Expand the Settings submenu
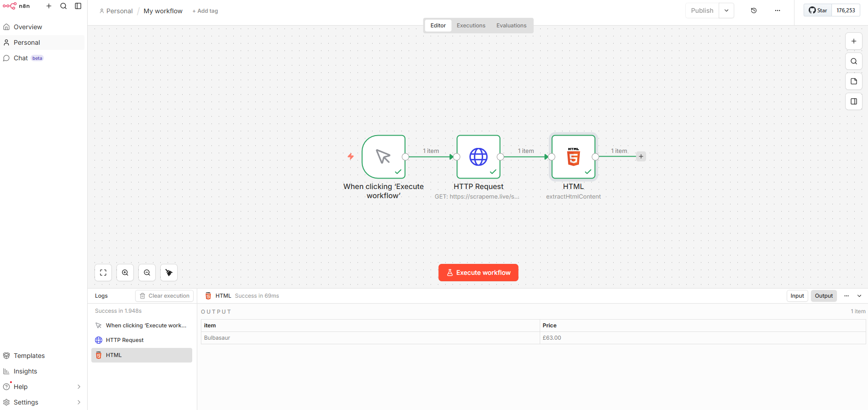 coord(79,402)
